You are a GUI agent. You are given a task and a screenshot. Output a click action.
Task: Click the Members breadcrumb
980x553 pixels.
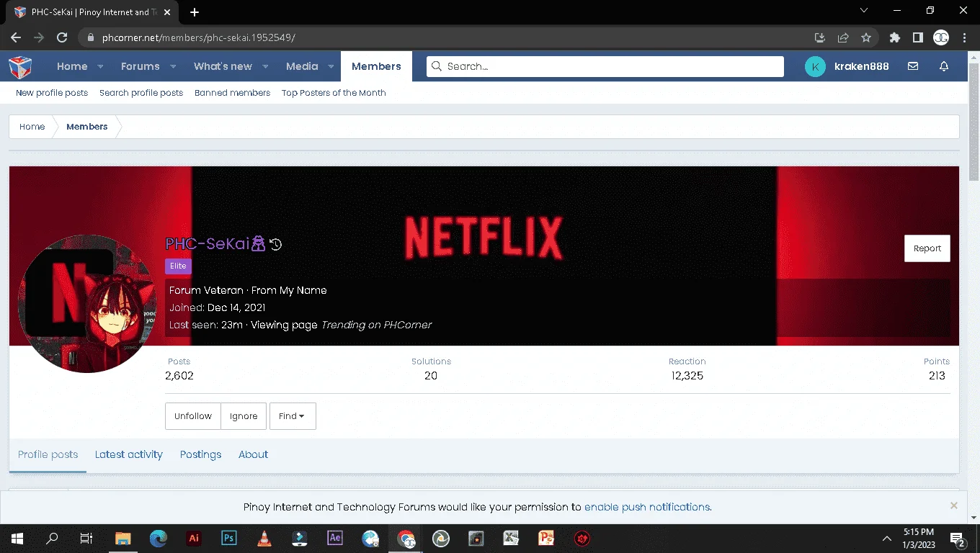pyautogui.click(x=87, y=127)
